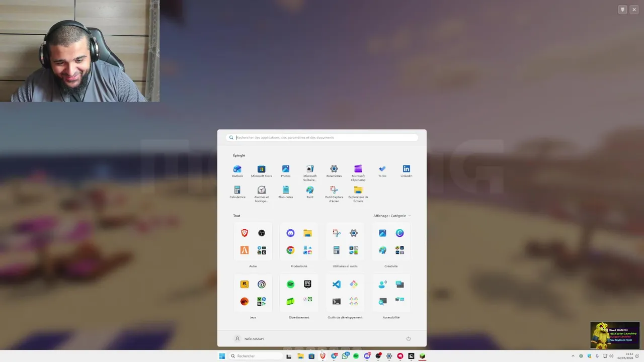Launch Epic Games in Divertissement category
644x362 pixels.
(307, 284)
